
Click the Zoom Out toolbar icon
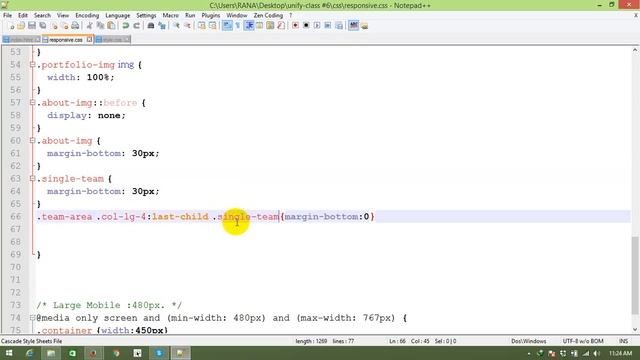tap(187, 26)
